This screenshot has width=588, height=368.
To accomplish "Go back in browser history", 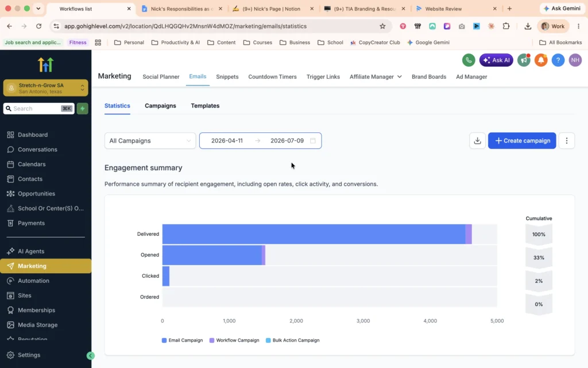I will tap(9, 26).
